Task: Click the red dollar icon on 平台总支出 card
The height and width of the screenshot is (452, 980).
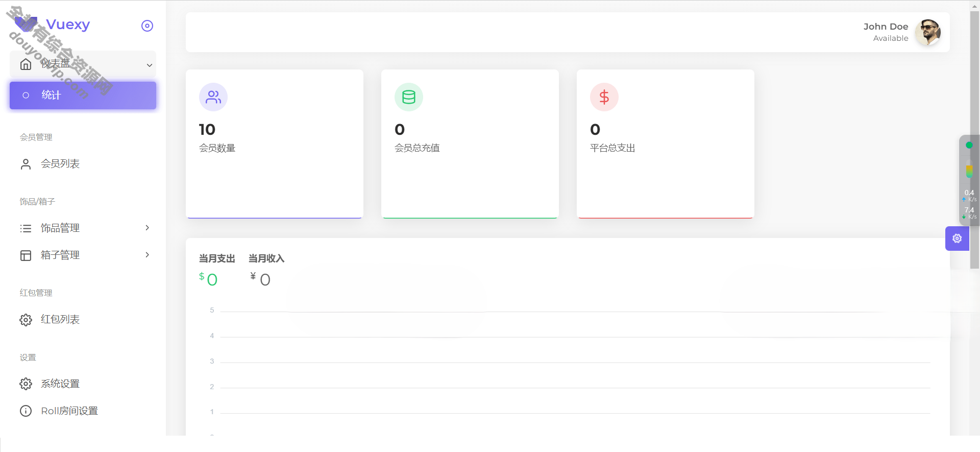Action: [x=604, y=97]
